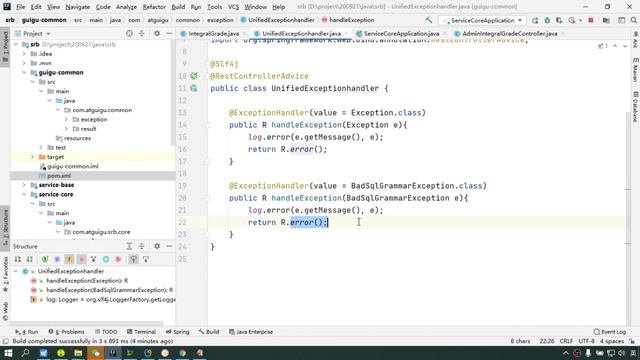Collapse UnifiedExceptionhandler node in Structure
The height and width of the screenshot is (360, 640).
tap(16, 271)
